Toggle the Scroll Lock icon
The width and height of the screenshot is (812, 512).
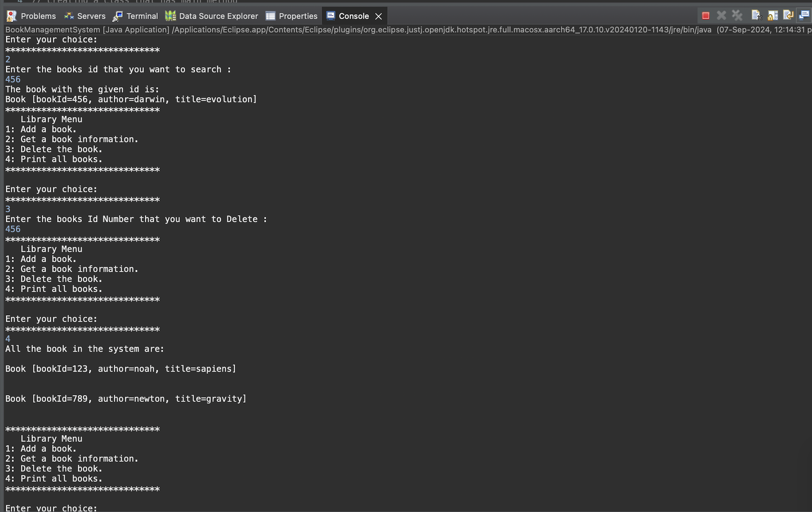772,16
